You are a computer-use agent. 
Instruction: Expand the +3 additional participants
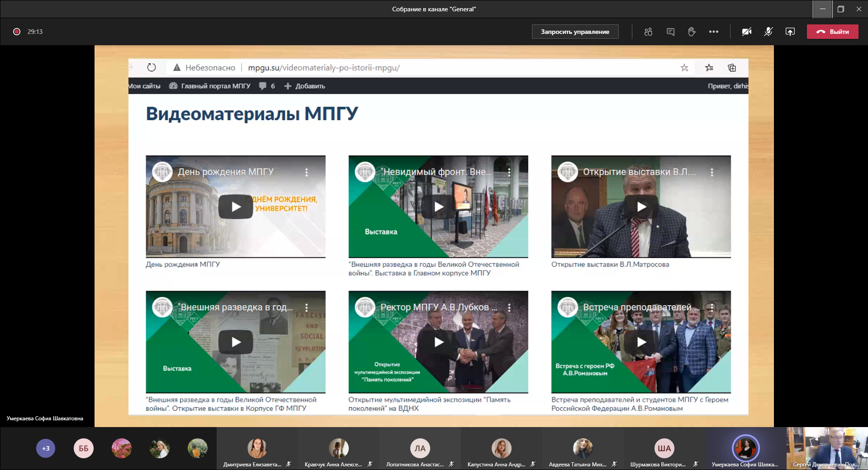tap(46, 448)
